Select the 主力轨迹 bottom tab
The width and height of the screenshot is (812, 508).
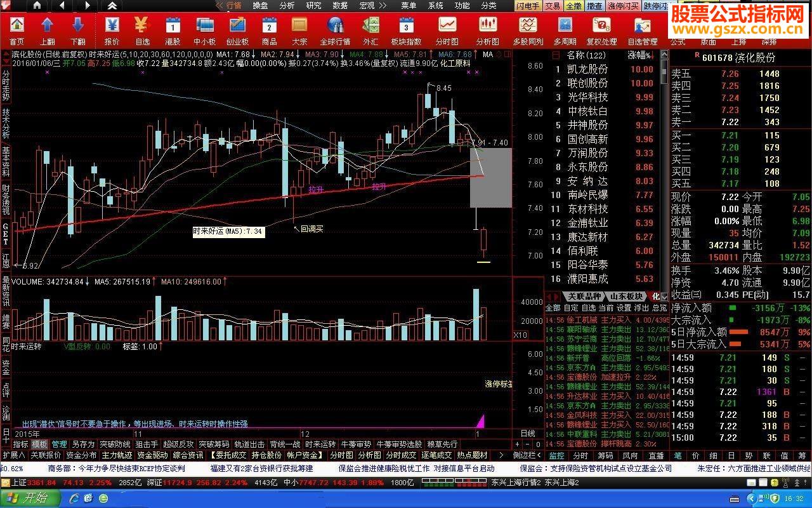(117, 455)
